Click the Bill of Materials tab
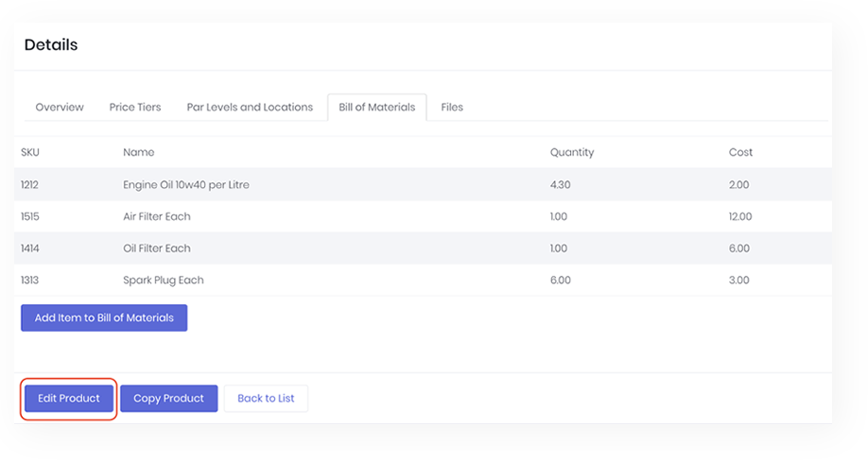 (376, 108)
